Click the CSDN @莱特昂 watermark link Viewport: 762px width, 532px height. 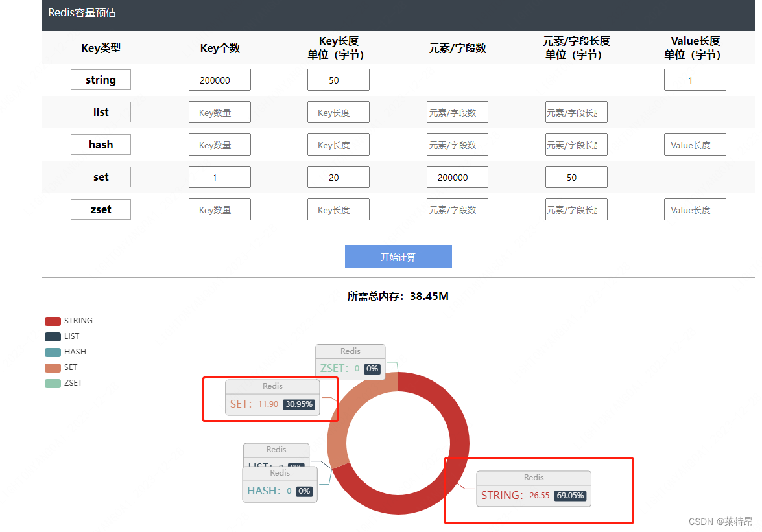719,520
